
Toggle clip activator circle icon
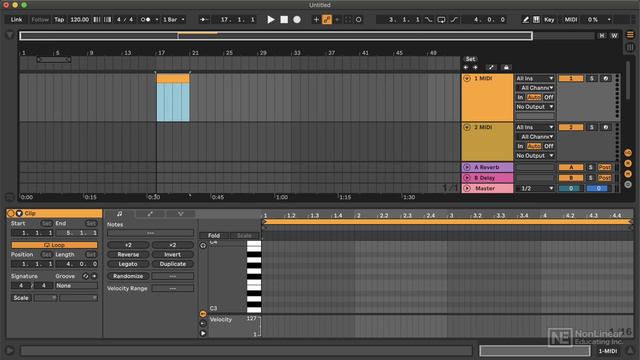click(x=11, y=213)
